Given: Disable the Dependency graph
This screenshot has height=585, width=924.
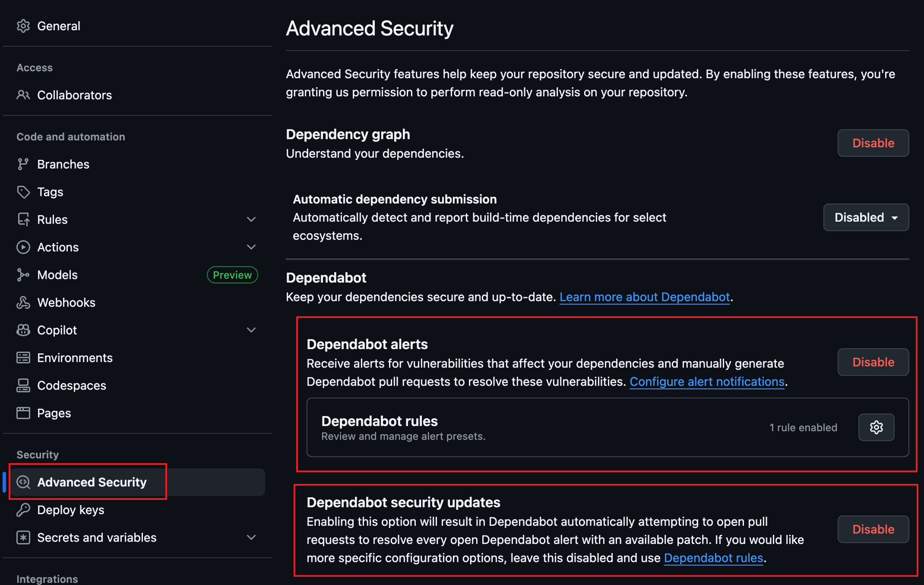Looking at the screenshot, I should 873,143.
